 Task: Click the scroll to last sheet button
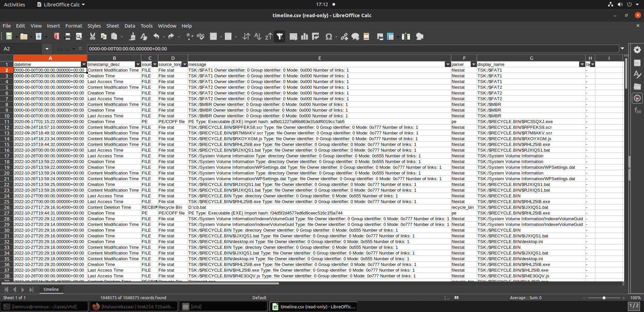[31, 289]
